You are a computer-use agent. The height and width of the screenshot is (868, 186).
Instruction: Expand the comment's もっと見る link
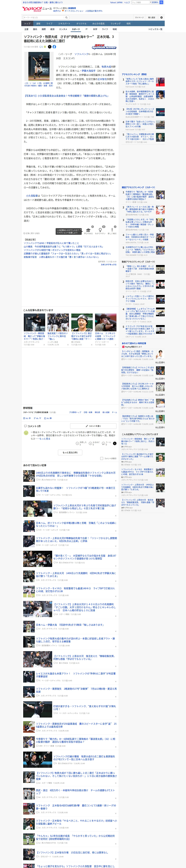[45, 439]
